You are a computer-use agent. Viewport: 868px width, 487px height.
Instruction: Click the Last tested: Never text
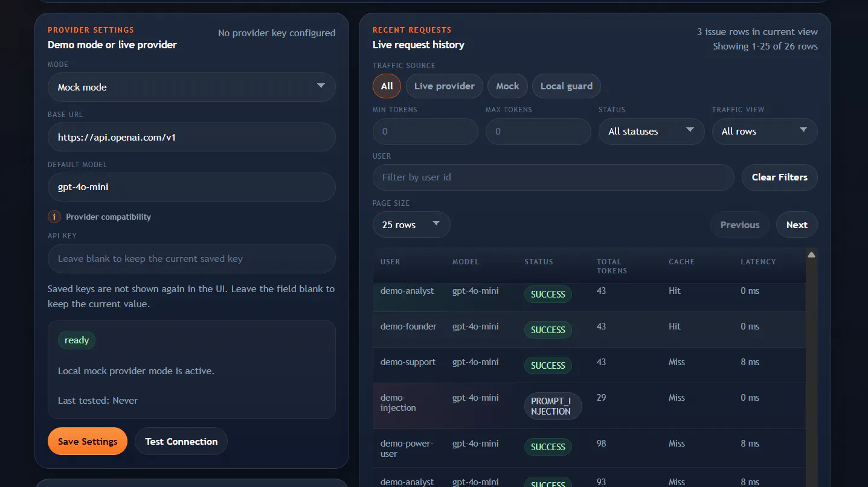[98, 401]
